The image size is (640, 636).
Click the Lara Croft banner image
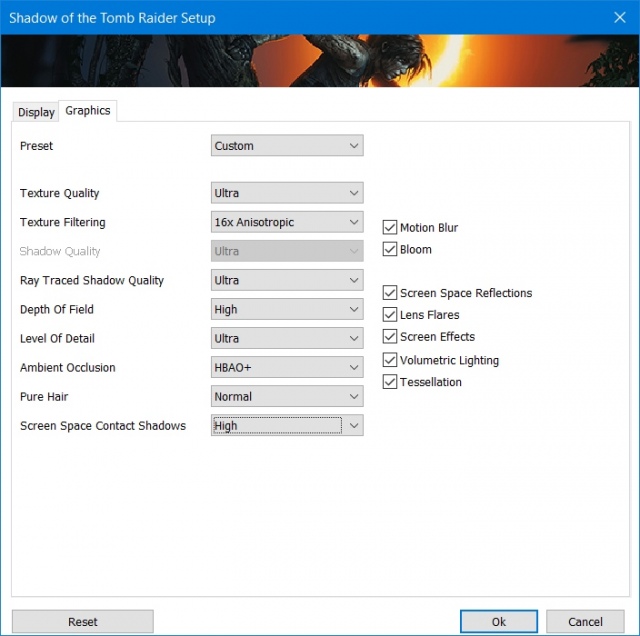pyautogui.click(x=320, y=61)
